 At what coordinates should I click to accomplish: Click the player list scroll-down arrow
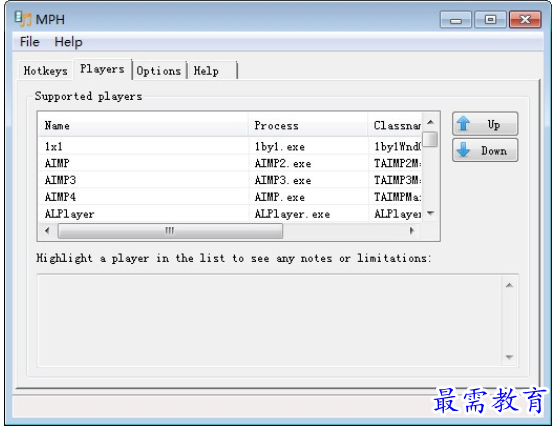[430, 213]
